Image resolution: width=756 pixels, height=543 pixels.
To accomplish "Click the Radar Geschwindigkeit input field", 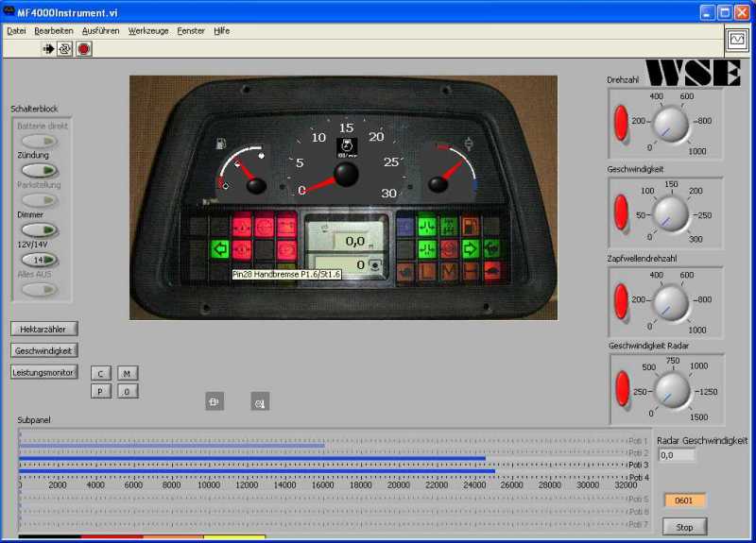I will (677, 455).
